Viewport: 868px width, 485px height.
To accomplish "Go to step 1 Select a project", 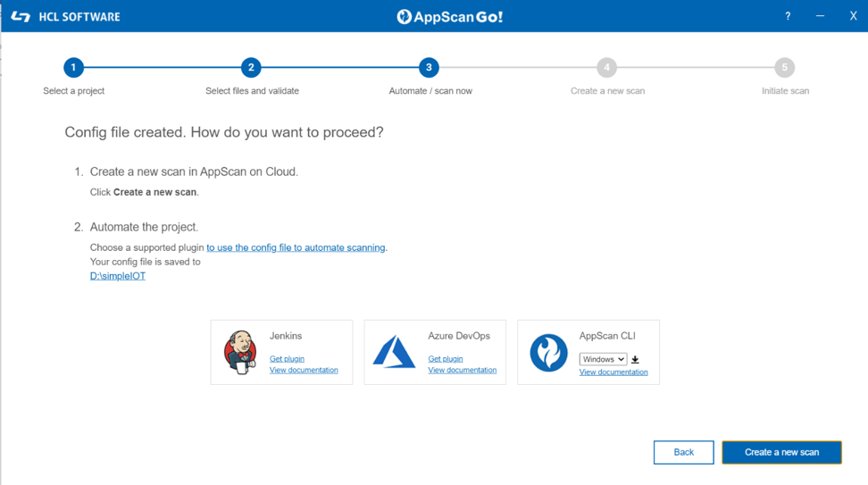I will point(73,67).
